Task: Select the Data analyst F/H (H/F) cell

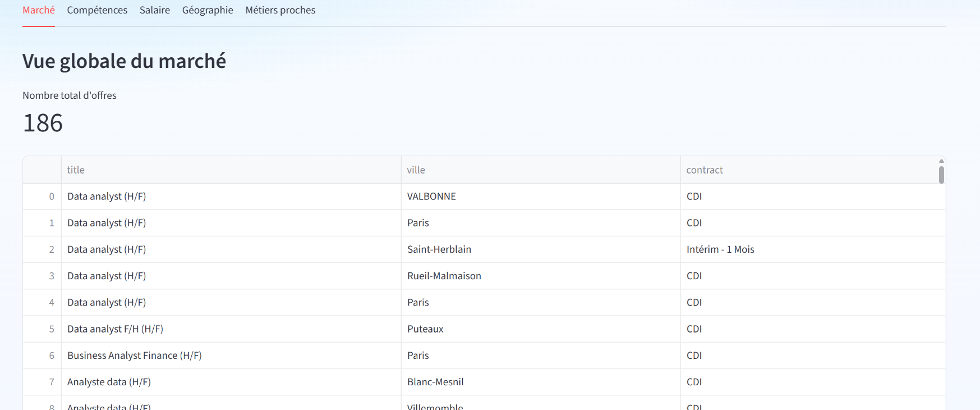Action: coord(115,329)
